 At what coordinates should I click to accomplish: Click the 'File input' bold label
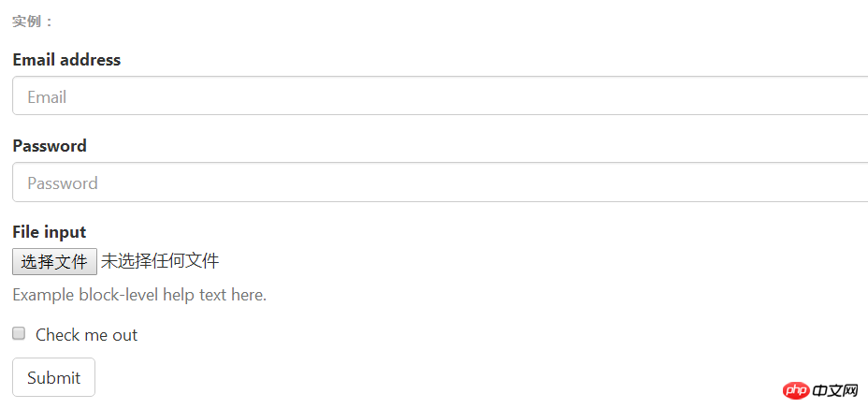[50, 232]
